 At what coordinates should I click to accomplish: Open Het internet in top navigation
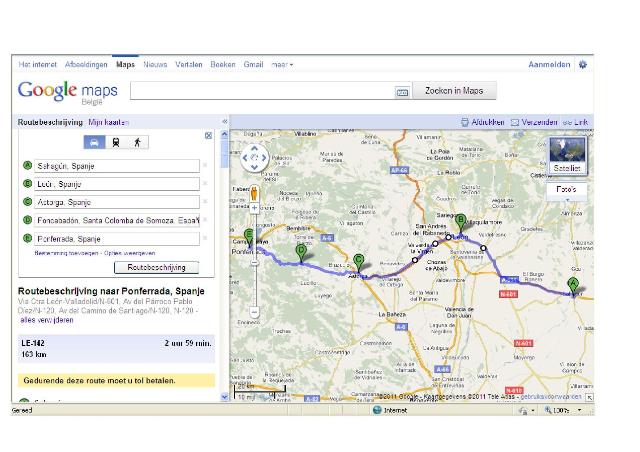[x=38, y=65]
